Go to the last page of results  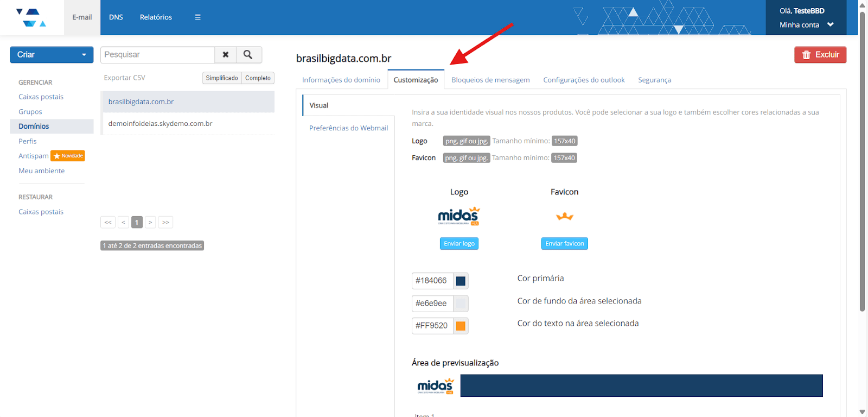point(165,222)
